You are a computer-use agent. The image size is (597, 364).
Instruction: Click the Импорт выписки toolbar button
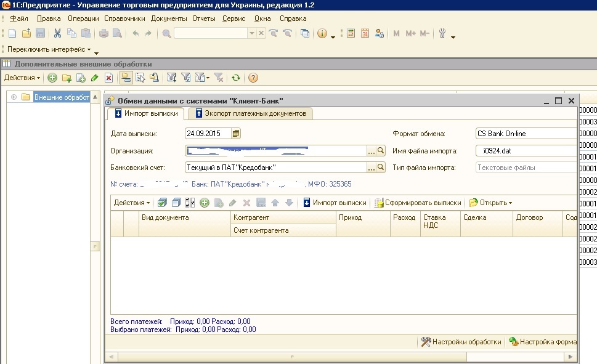pyautogui.click(x=335, y=203)
